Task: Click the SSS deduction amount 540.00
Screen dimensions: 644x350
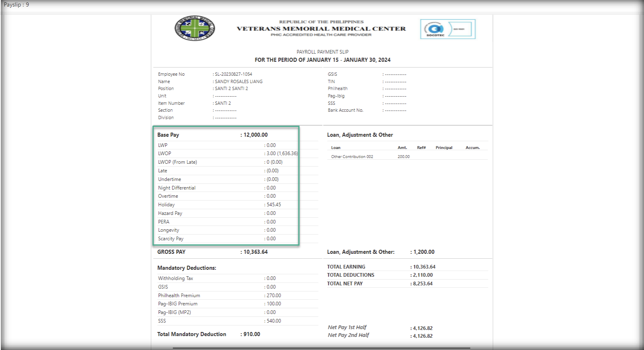Action: (274, 321)
